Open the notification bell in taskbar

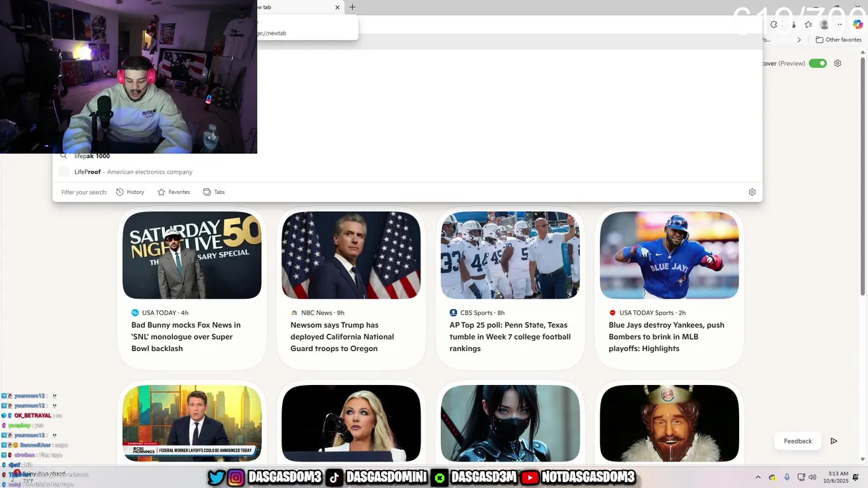[x=856, y=477]
